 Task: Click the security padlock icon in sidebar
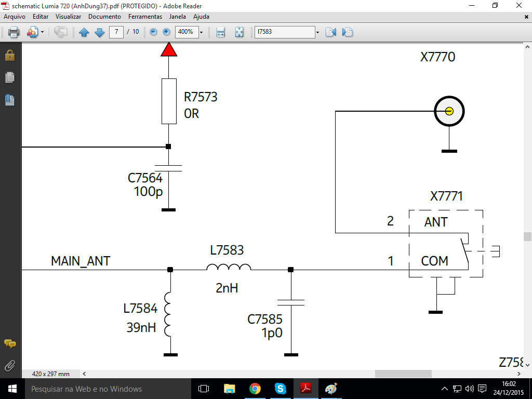tap(10, 55)
